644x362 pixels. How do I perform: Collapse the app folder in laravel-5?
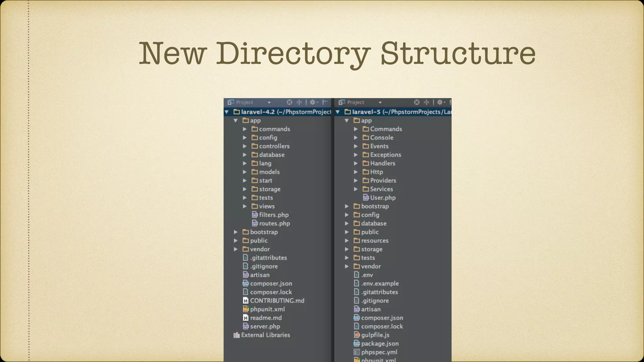tap(347, 121)
